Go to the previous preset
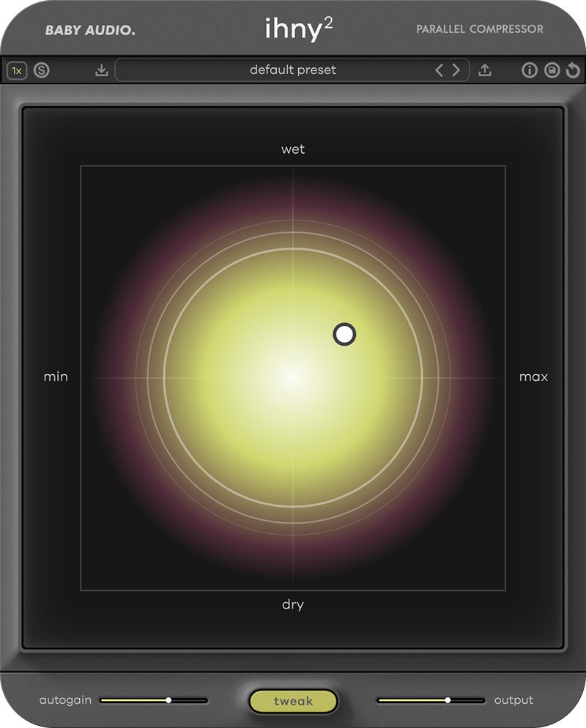This screenshot has height=728, width=586. (439, 70)
